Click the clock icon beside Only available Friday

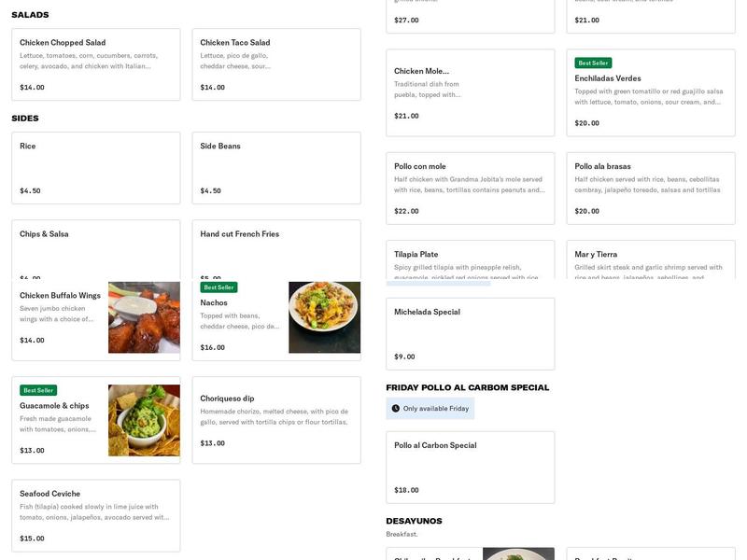tap(396, 409)
